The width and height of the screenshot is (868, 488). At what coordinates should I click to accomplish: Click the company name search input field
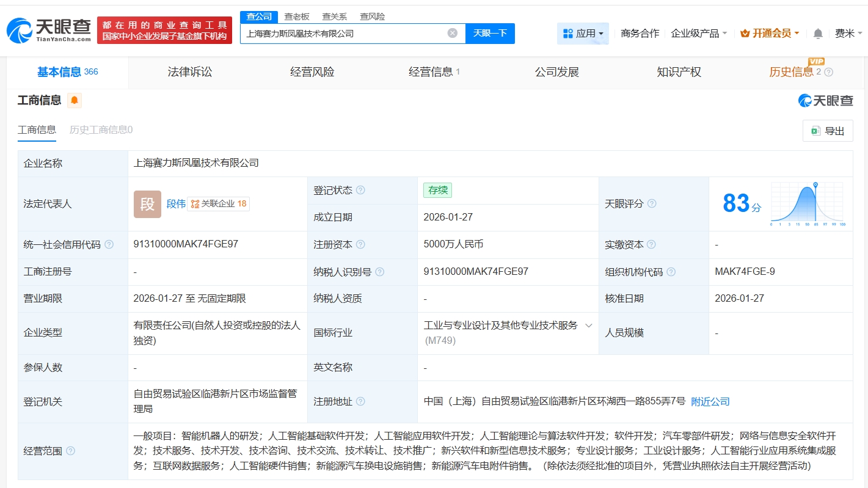[x=342, y=34]
